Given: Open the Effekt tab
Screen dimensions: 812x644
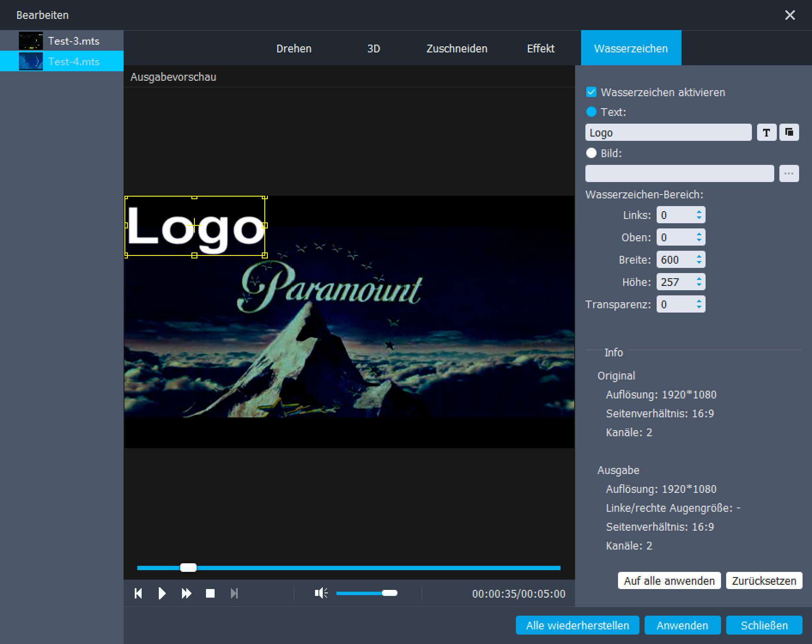Looking at the screenshot, I should tap(541, 49).
